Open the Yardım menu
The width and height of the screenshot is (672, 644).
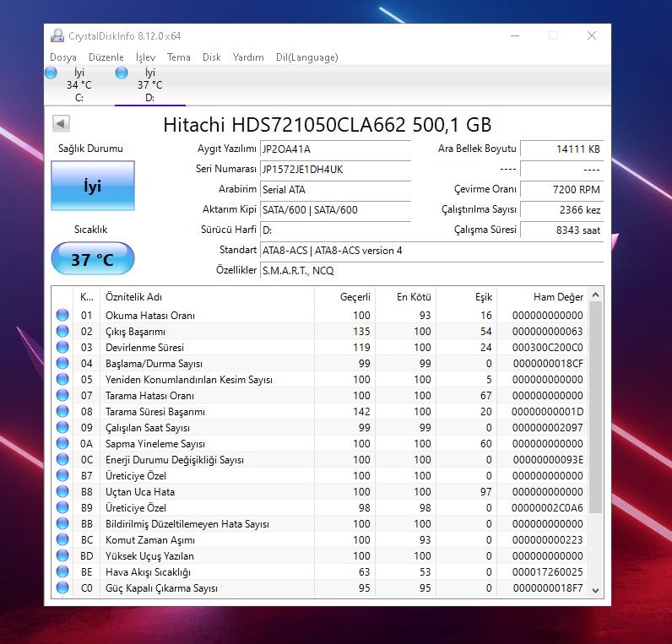click(x=248, y=57)
